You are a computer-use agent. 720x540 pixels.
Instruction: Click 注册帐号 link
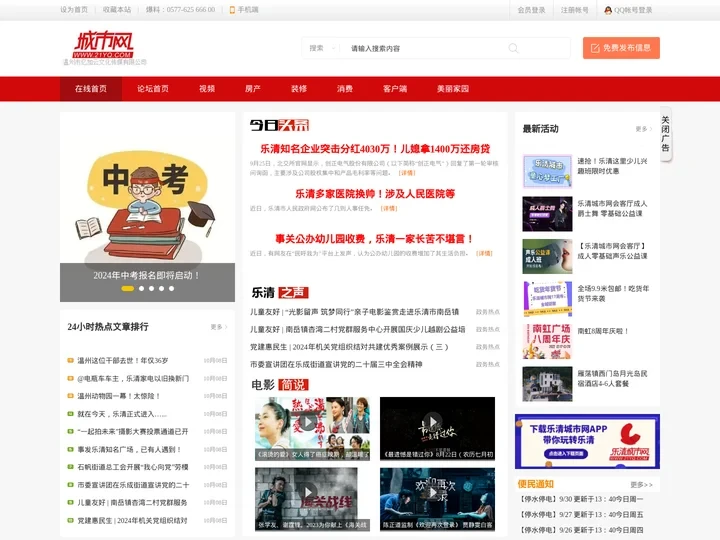574,10
